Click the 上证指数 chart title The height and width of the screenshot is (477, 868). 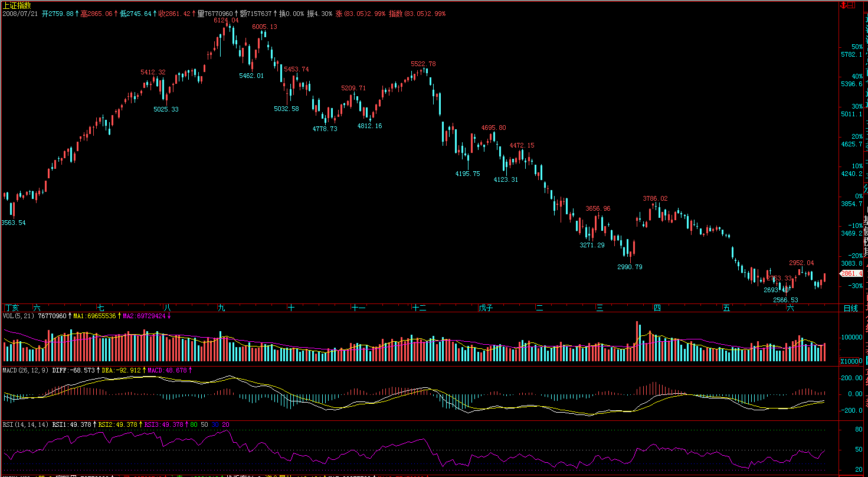[x=17, y=5]
